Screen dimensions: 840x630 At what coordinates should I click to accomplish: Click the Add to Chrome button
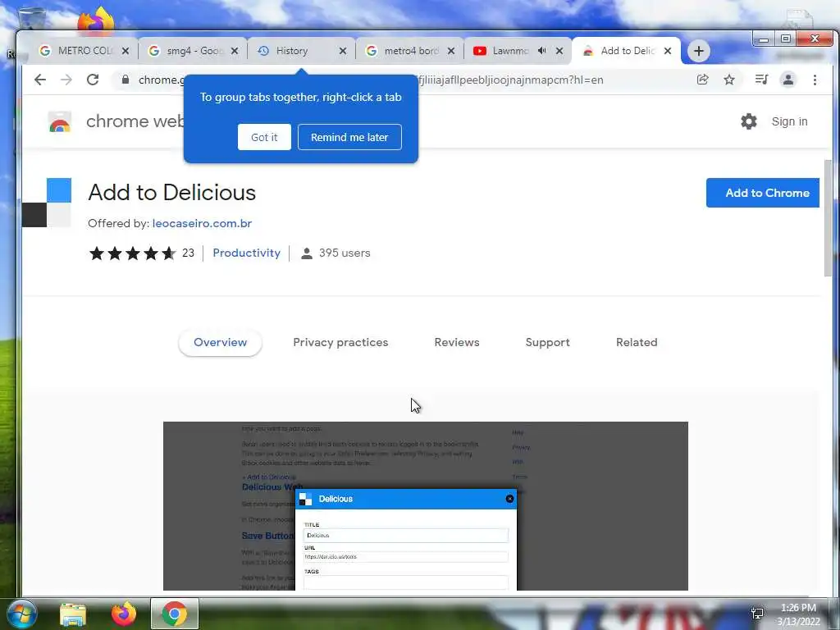tap(763, 193)
